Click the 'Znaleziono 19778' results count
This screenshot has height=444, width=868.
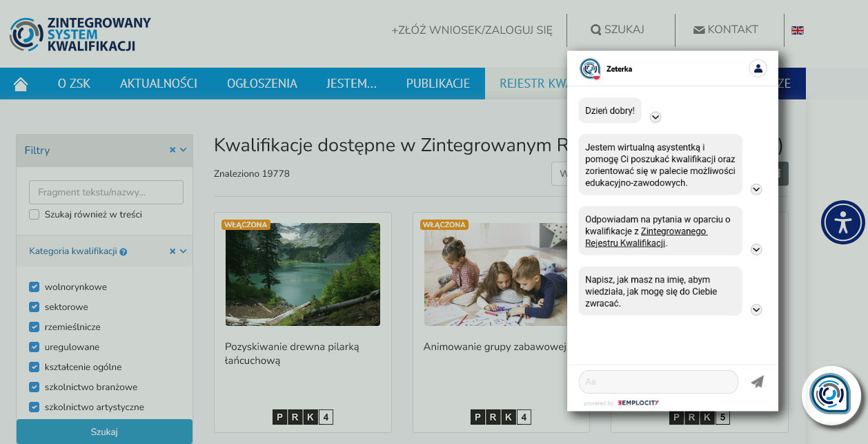coord(252,173)
